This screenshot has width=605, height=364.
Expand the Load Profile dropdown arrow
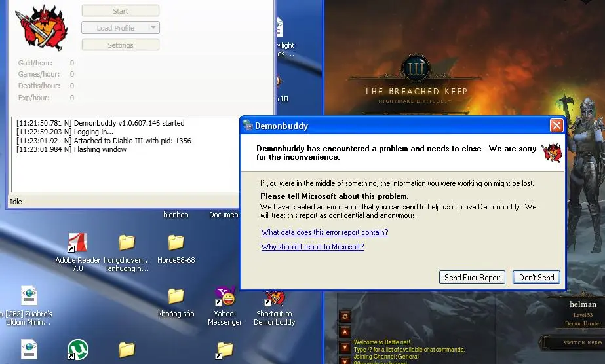pyautogui.click(x=153, y=28)
